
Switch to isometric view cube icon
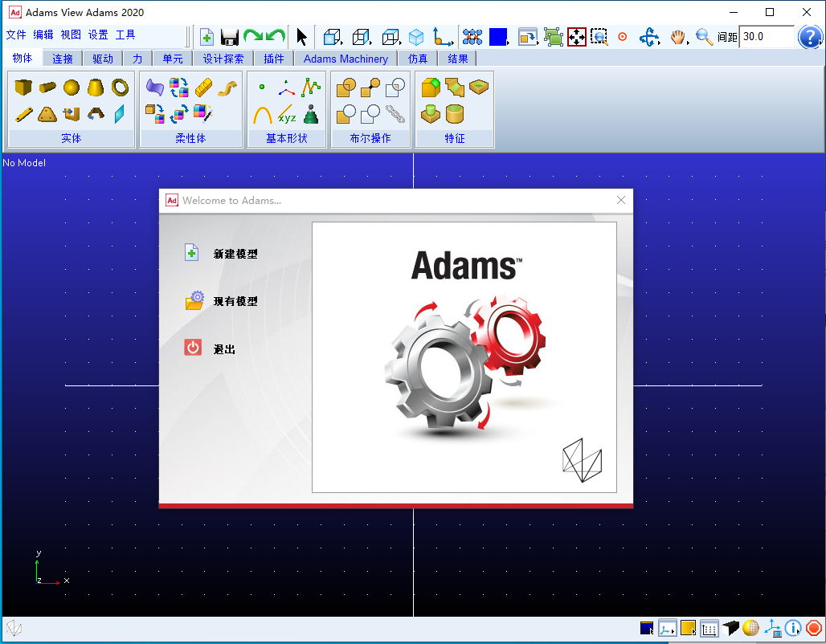[417, 37]
